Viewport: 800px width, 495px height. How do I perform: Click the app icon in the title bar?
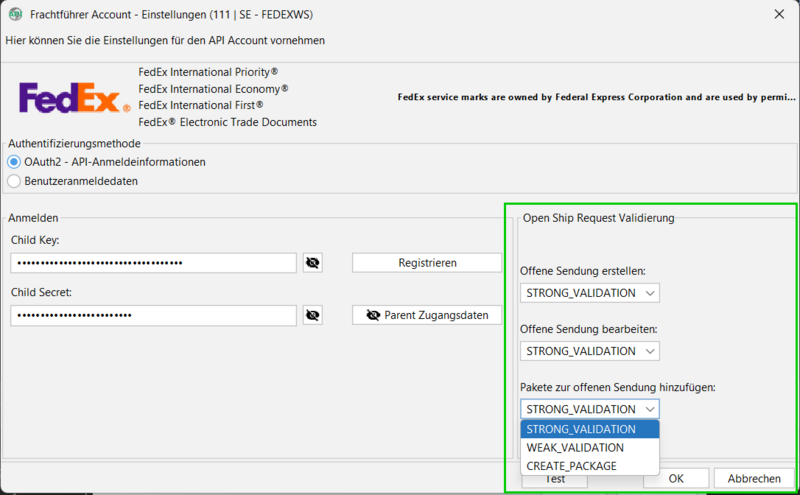(15, 14)
